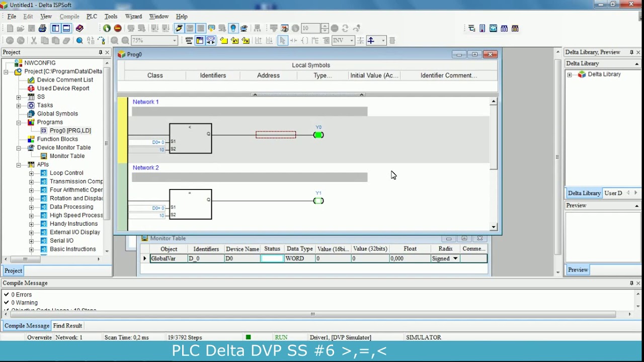Viewport: 644px width, 362px height.
Task: Click the Selection arrow tool
Action: coord(282,41)
